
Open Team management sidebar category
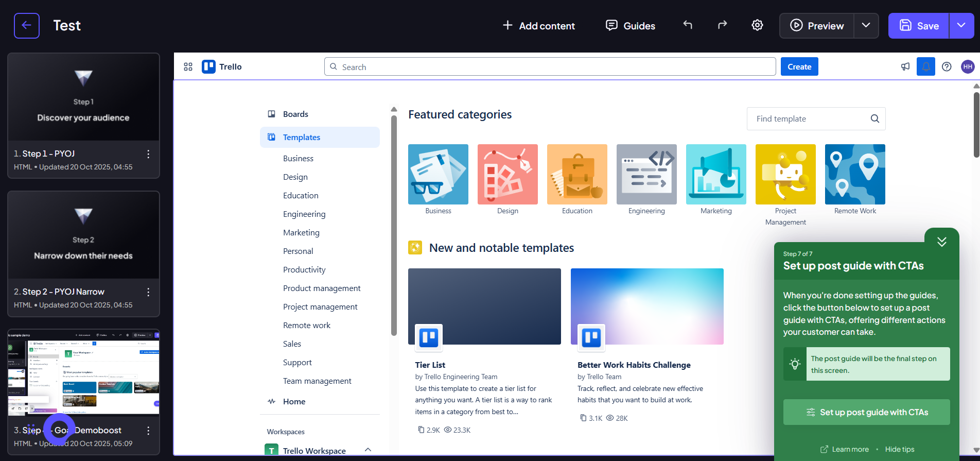pos(317,381)
